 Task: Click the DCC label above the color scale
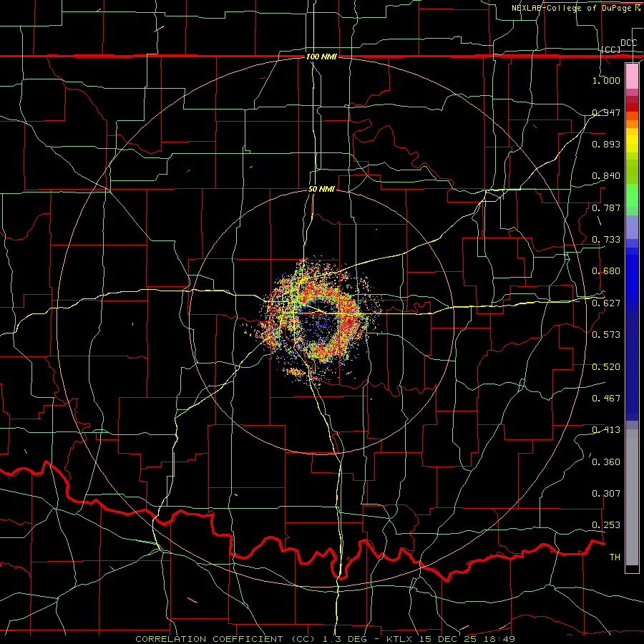coord(628,43)
